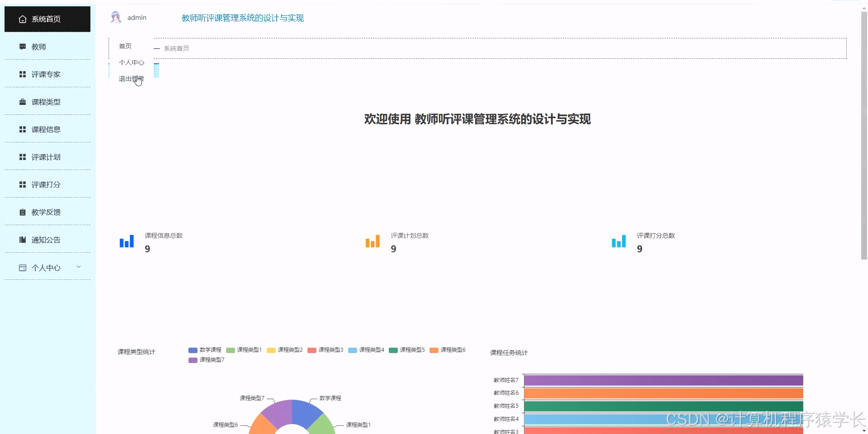Select the 评课计划 grid icon
This screenshot has height=434, width=868.
coord(23,157)
